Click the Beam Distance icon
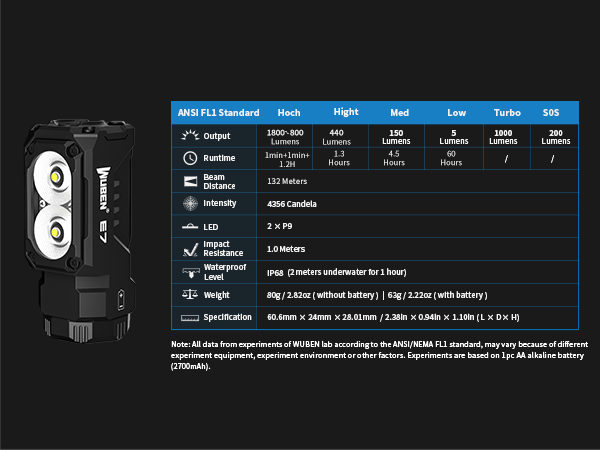This screenshot has height=450, width=600. point(190,181)
